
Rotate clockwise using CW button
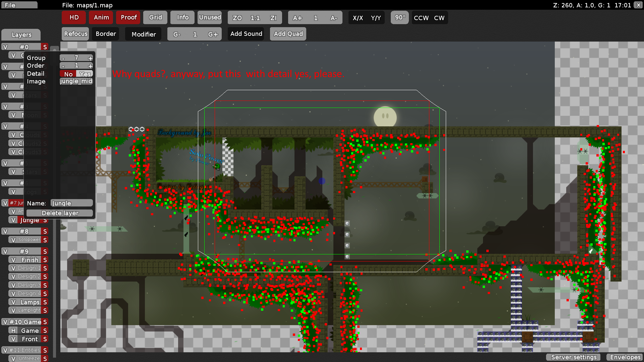[439, 18]
